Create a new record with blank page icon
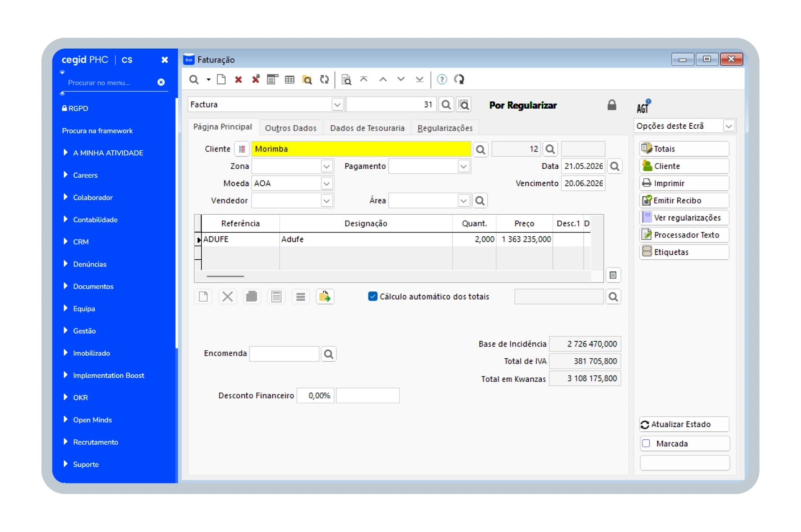The image size is (801, 532). pyautogui.click(x=221, y=80)
